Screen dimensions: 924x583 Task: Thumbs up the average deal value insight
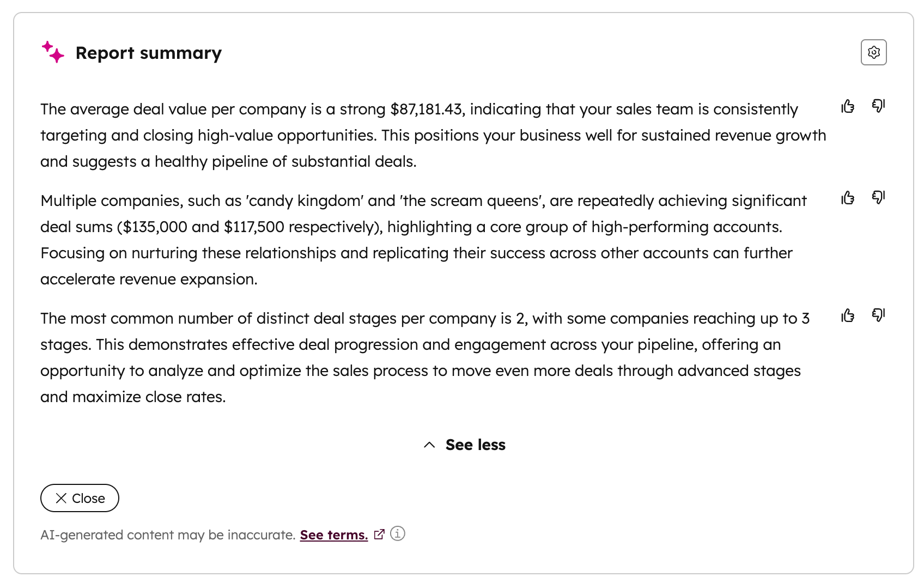[848, 106]
